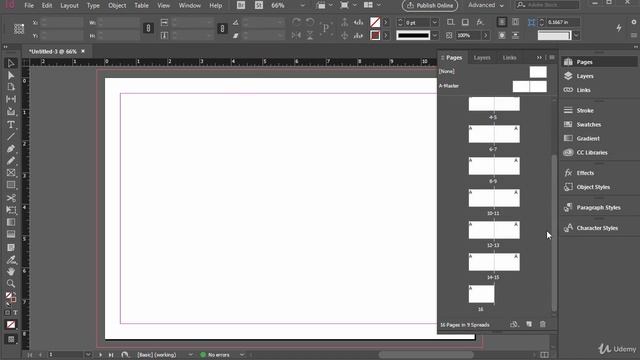Select the Page tool
Screen dimensions: 640x360
click(x=11, y=87)
